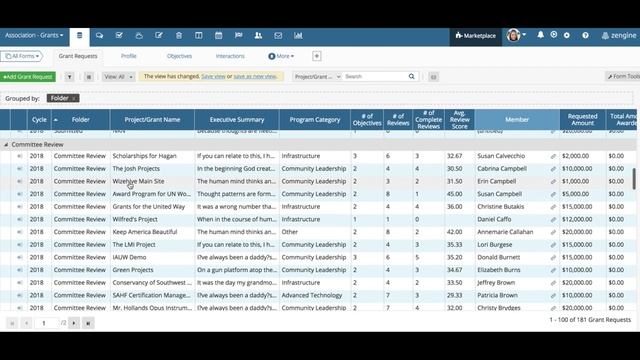Open the envelope mail icon in navigation bar
This screenshot has height=360, width=640.
click(278, 36)
